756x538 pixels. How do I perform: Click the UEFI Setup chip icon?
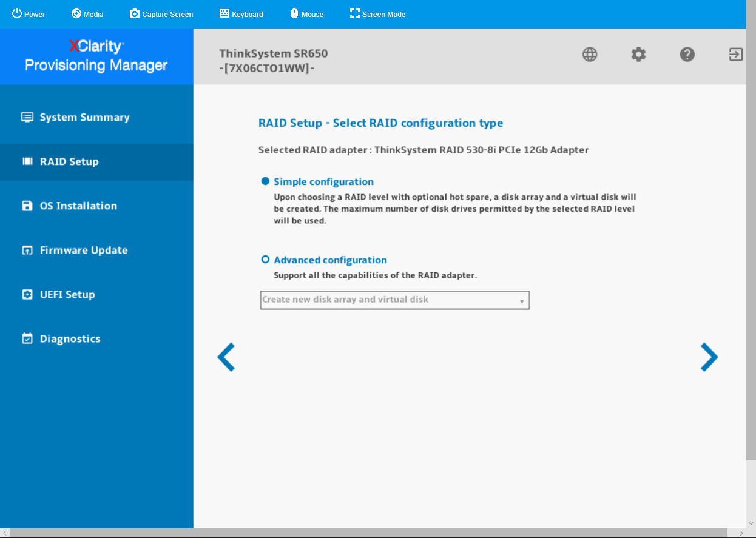(27, 294)
